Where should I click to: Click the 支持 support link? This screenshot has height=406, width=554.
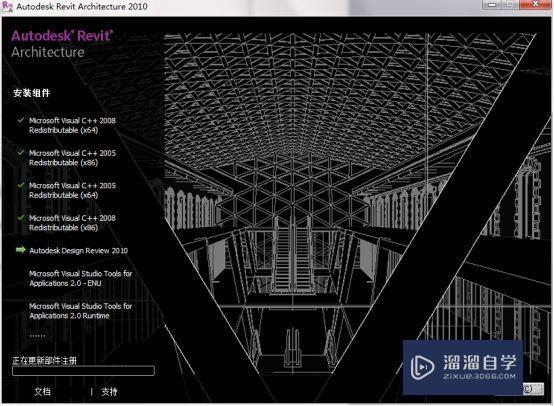click(x=109, y=392)
